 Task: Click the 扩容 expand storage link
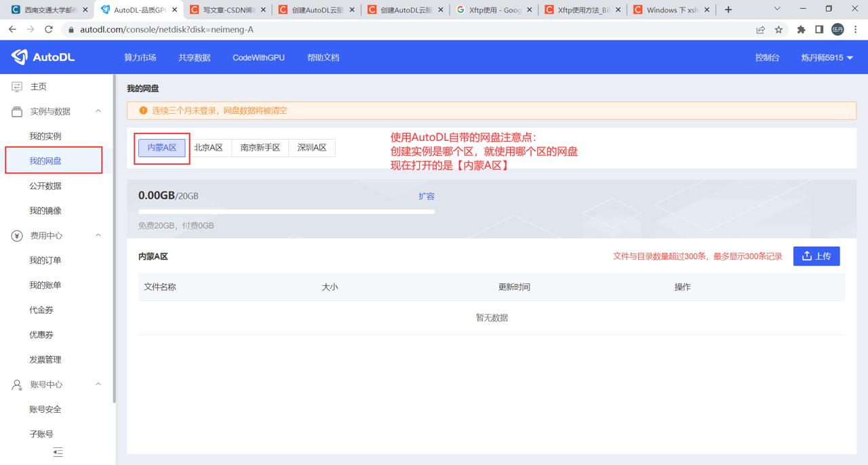pyautogui.click(x=427, y=196)
